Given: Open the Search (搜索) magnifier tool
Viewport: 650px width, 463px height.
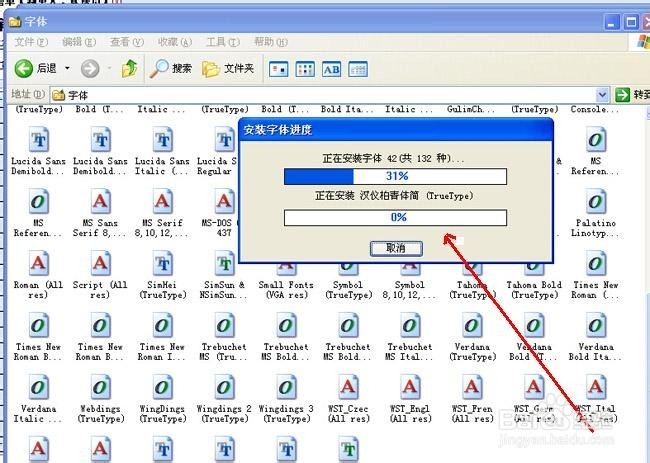Looking at the screenshot, I should (x=171, y=68).
